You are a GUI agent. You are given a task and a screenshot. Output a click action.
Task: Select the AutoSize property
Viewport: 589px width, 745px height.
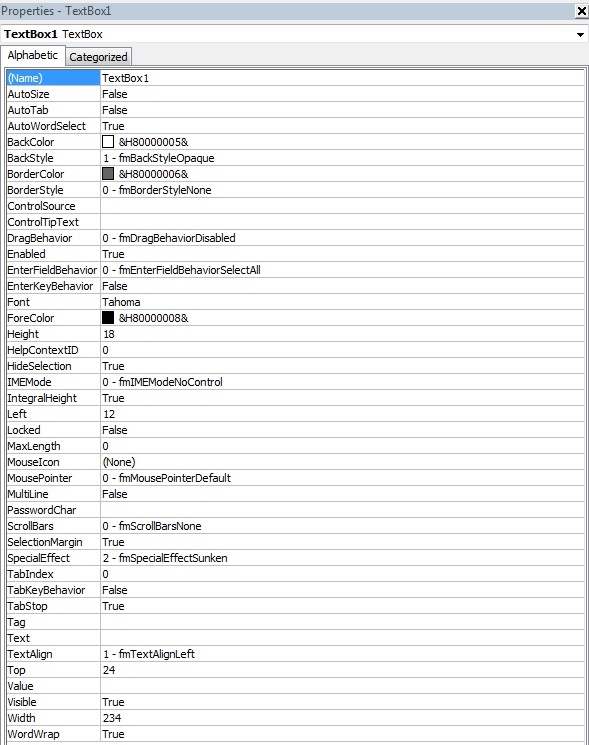53,94
